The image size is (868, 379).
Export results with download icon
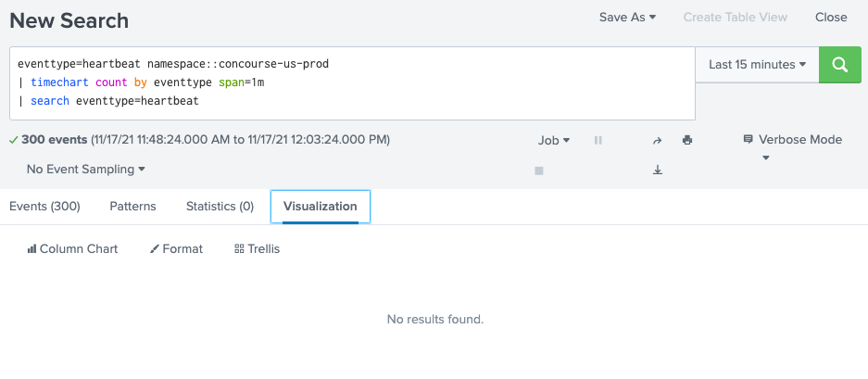click(x=657, y=171)
